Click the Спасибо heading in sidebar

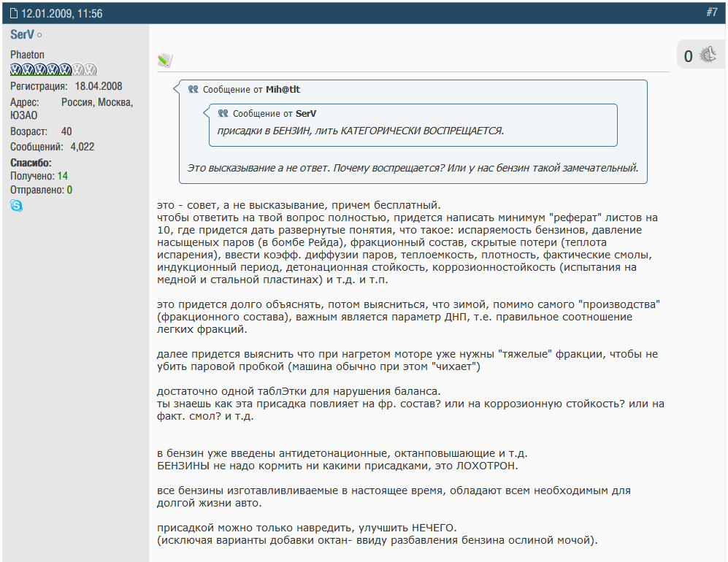[31, 163]
